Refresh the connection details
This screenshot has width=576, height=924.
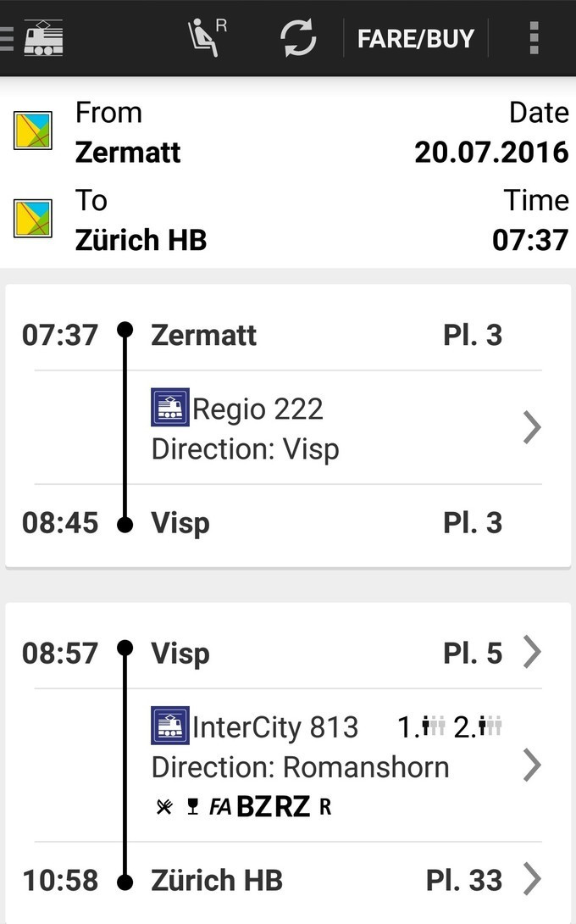(298, 38)
